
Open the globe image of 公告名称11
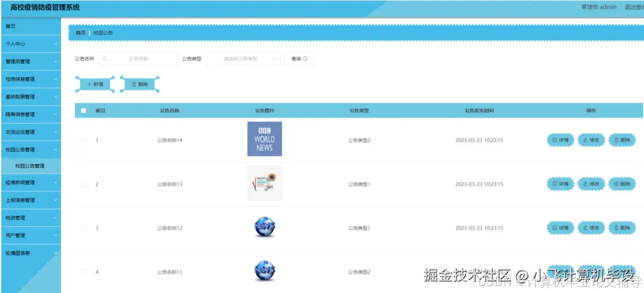(x=265, y=271)
